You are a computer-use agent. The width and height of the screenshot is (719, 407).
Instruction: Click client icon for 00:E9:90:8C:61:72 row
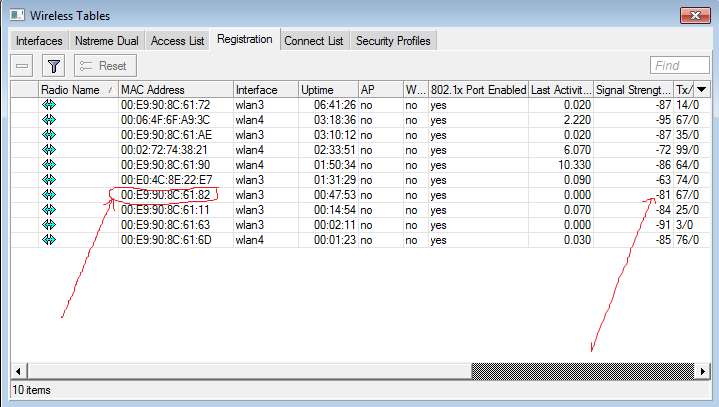[x=49, y=105]
